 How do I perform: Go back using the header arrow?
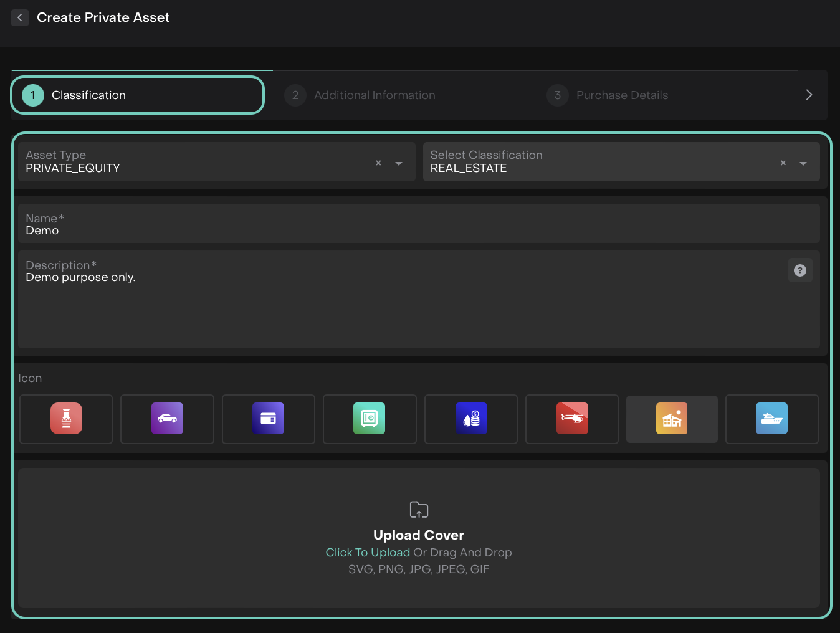(20, 17)
